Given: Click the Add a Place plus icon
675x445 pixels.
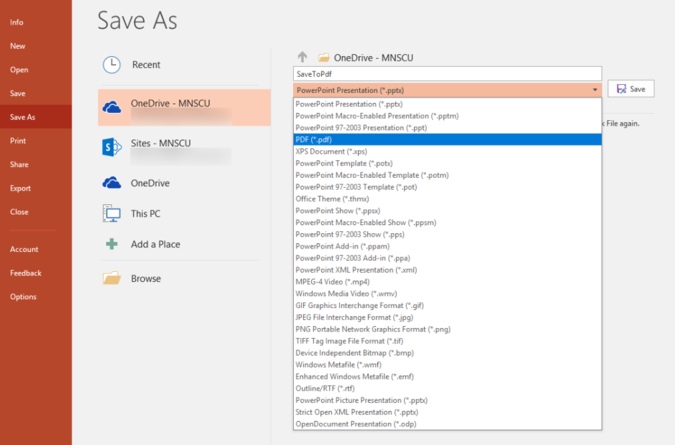Looking at the screenshot, I should tap(112, 244).
